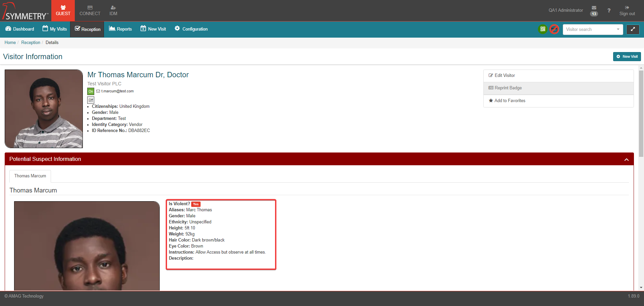Viewport: 644px width, 306px height.
Task: Collapse the Potential Suspect Information panel
Action: click(626, 159)
